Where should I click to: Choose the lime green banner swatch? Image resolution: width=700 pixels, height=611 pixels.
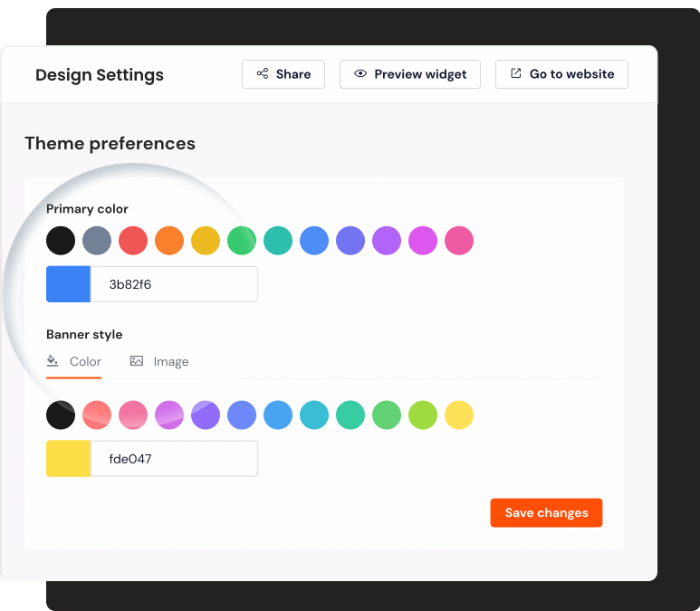(423, 415)
